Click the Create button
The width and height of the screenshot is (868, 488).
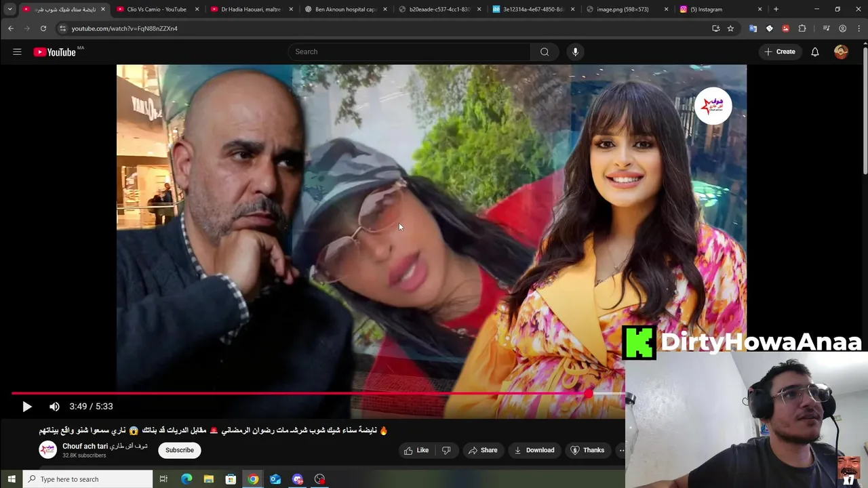coord(780,52)
